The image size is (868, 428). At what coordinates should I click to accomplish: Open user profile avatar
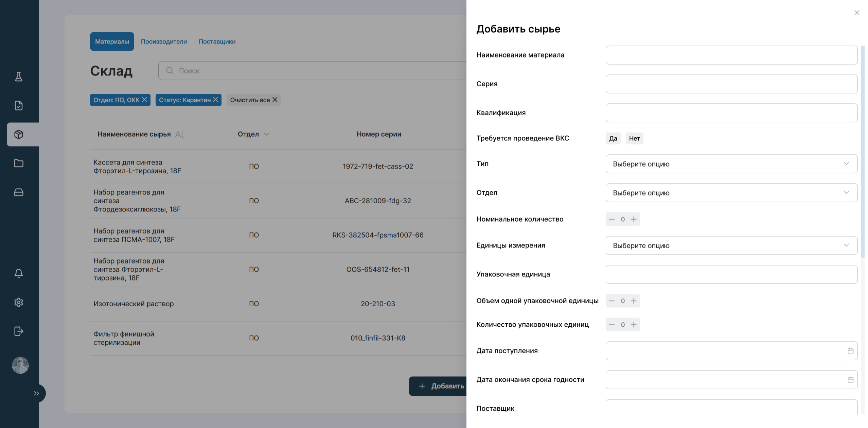20,365
